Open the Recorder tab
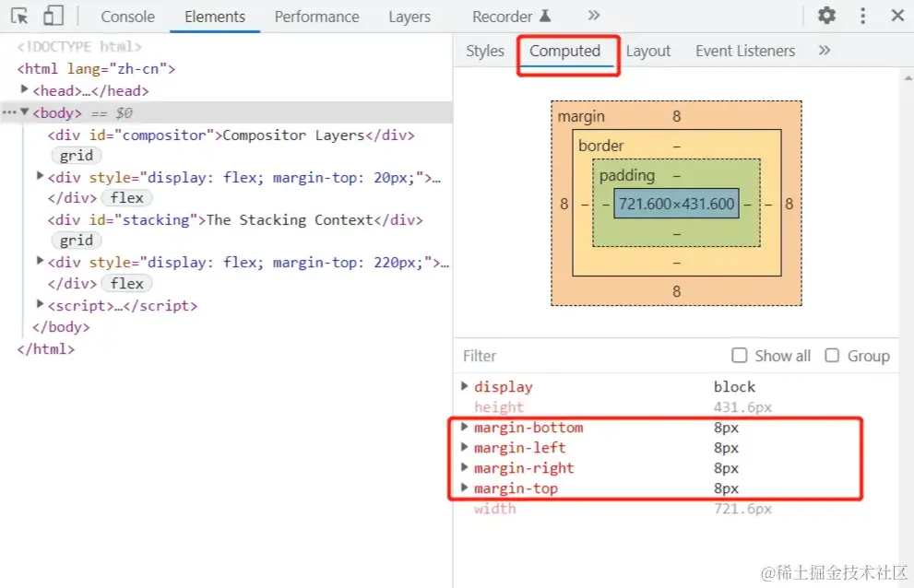 [511, 17]
